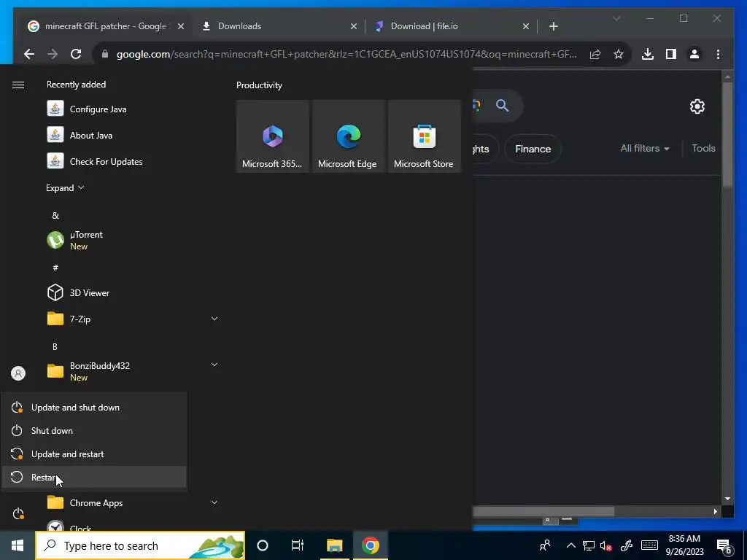747x560 pixels.
Task: Click Google search magnifier button
Action: (503, 105)
